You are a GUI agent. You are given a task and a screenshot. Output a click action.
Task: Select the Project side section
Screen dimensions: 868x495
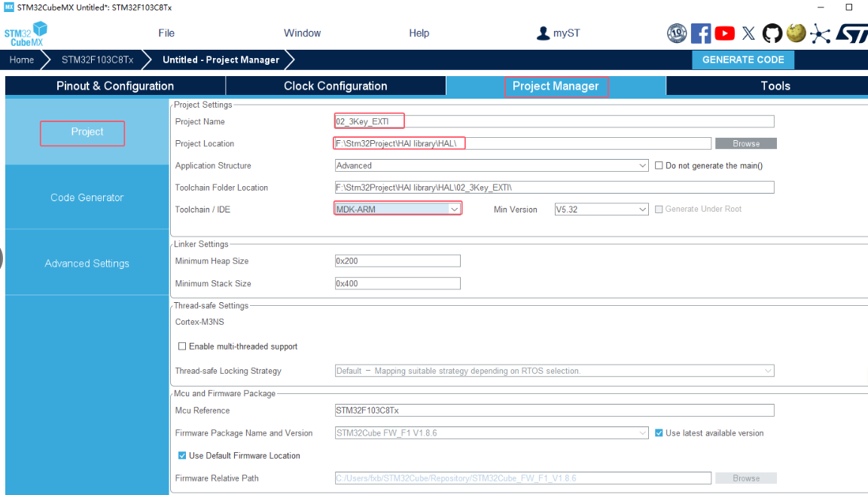pyautogui.click(x=87, y=132)
